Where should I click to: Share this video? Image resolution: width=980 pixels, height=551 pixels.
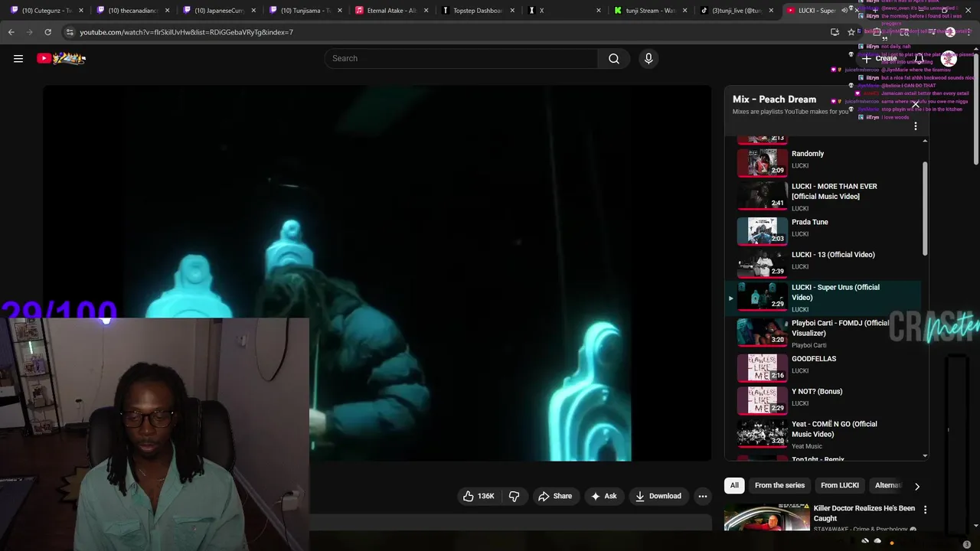click(x=555, y=496)
